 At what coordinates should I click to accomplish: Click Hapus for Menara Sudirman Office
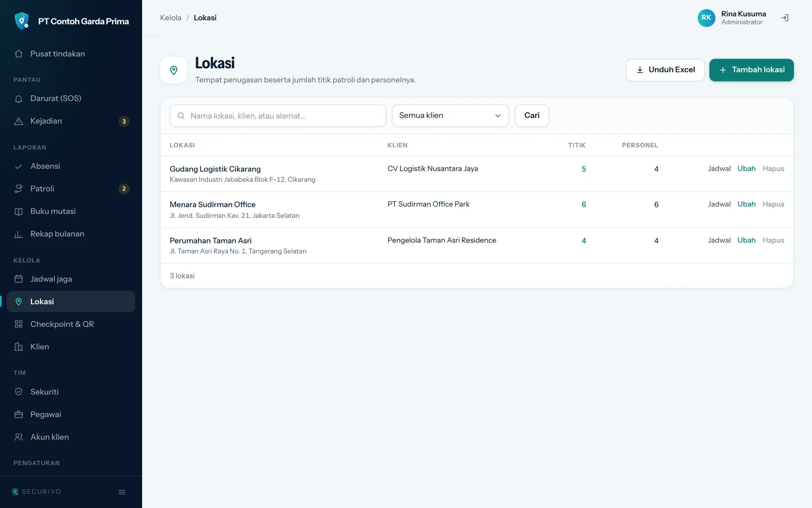[773, 204]
